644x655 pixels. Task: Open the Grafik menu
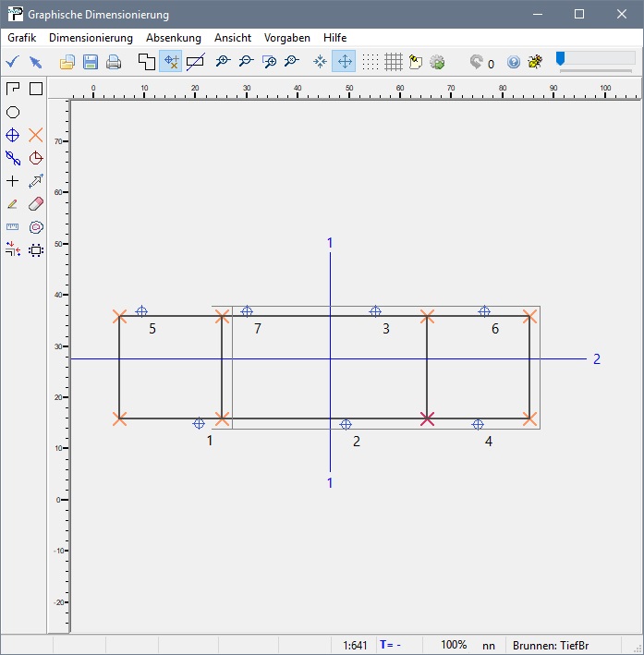21,38
